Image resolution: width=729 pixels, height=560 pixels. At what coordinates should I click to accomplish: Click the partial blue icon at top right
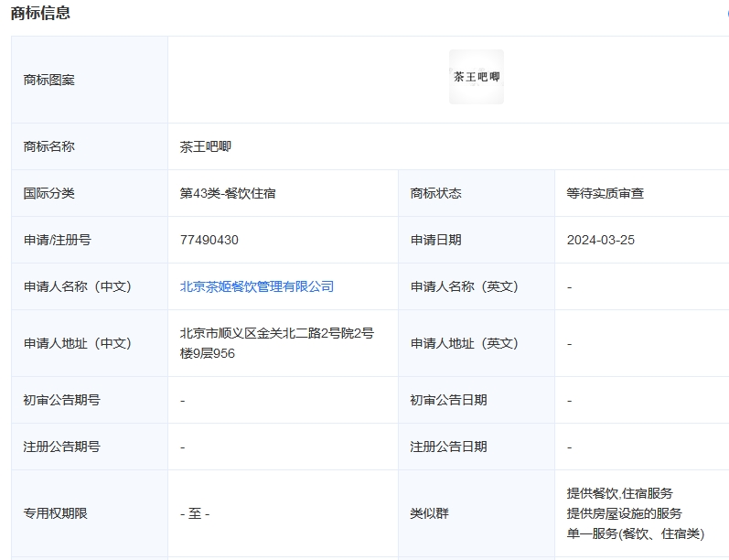726,14
